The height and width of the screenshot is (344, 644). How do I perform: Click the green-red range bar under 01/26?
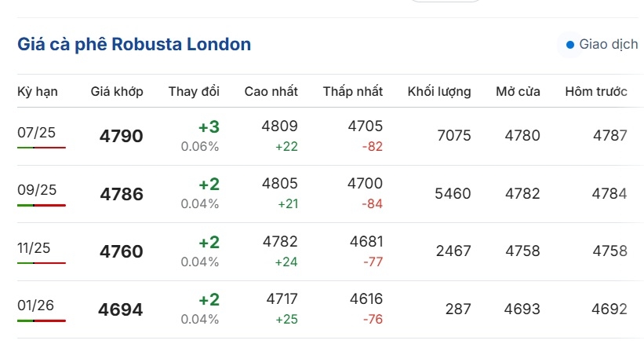[x=42, y=320]
